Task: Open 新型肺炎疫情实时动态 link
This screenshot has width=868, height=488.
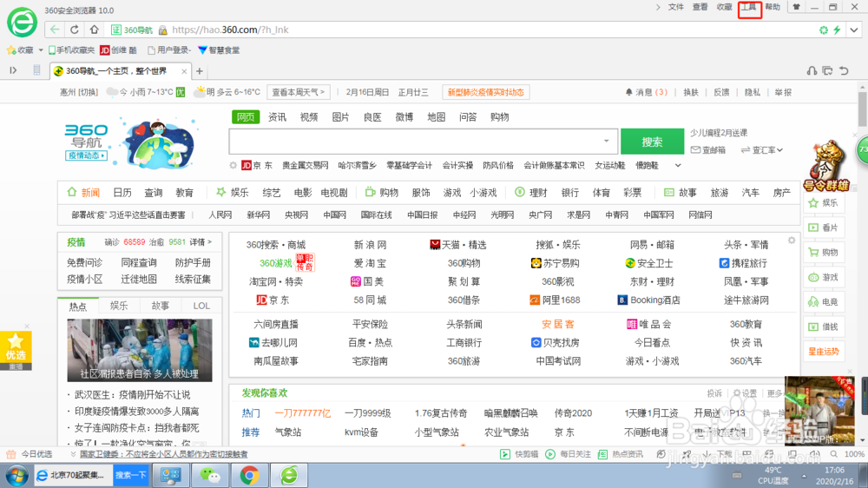Action: 485,92
